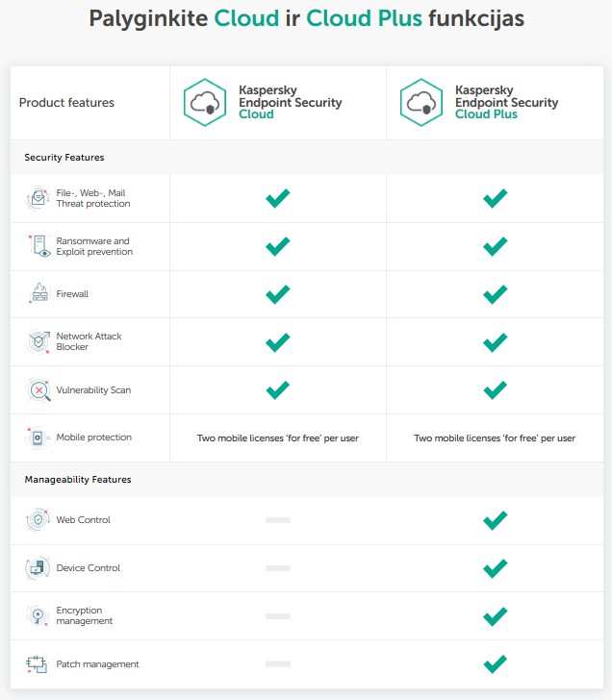Viewport: 612px width, 700px height.
Task: Click the 'Vulnerability Scan' label
Action: (x=93, y=390)
